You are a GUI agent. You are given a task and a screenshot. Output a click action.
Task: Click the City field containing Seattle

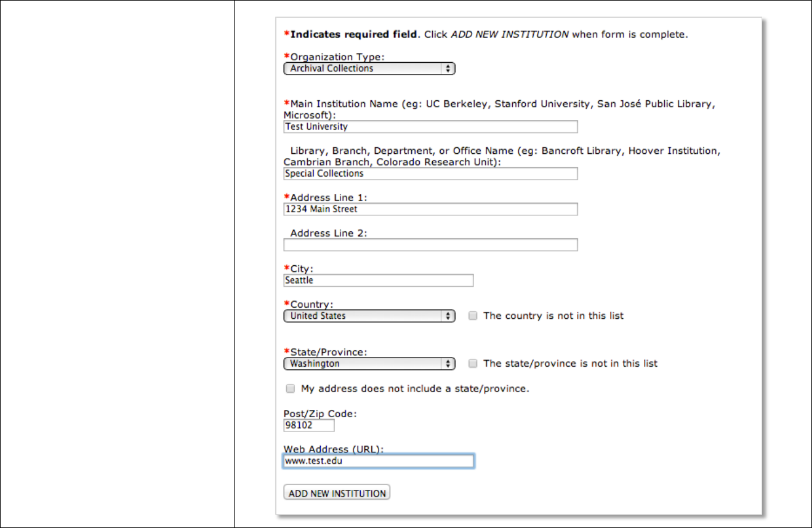378,281
